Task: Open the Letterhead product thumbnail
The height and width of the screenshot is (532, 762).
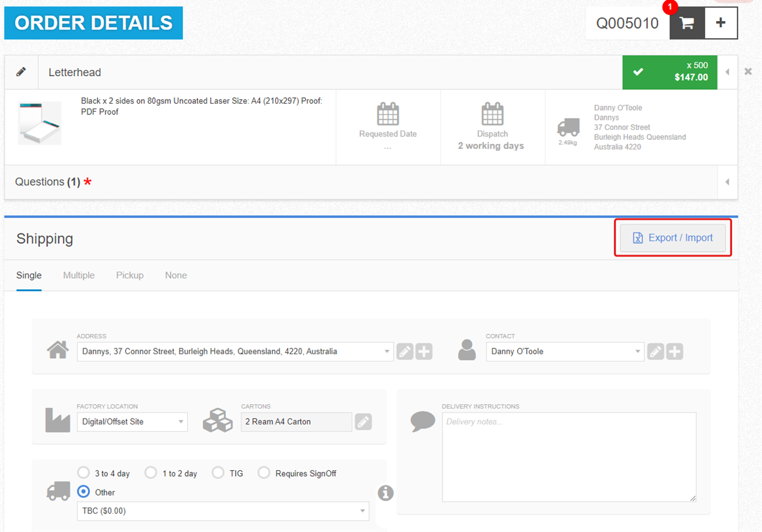Action: pyautogui.click(x=40, y=123)
